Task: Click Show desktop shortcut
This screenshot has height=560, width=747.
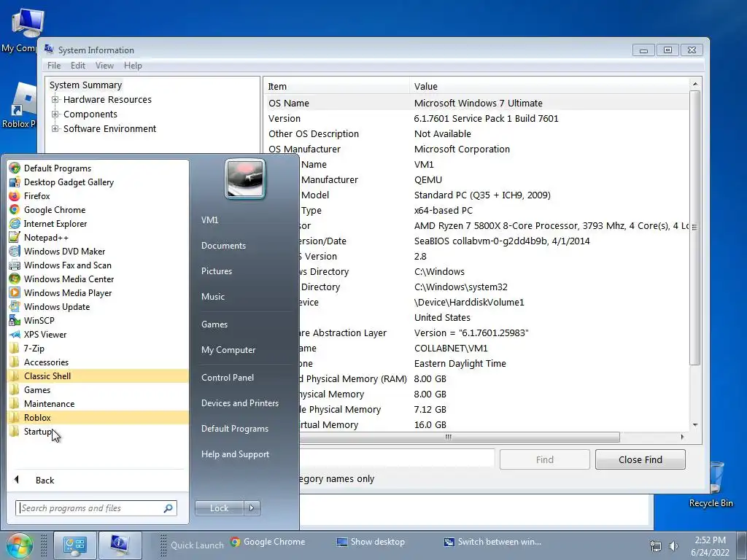Action: (x=371, y=542)
